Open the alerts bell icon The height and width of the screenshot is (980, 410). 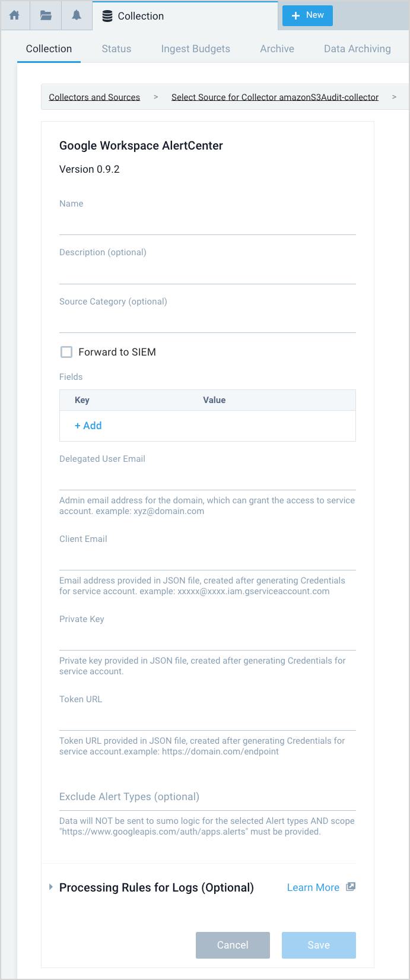[x=77, y=15]
